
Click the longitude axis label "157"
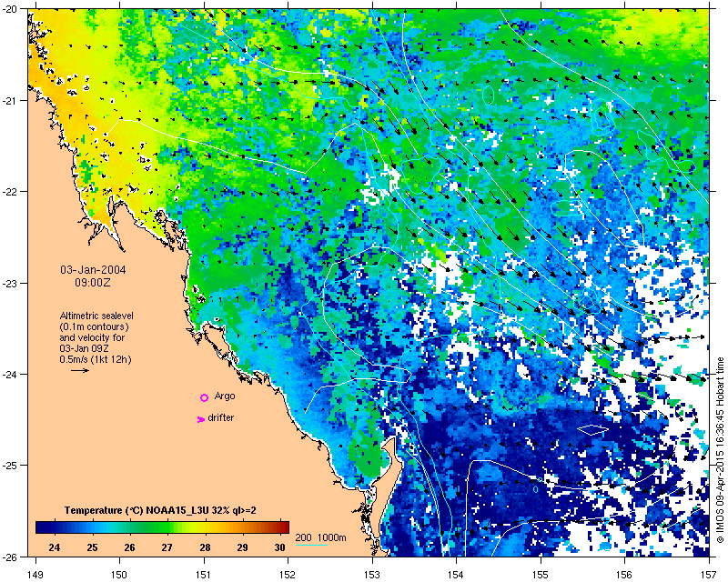pos(709,575)
